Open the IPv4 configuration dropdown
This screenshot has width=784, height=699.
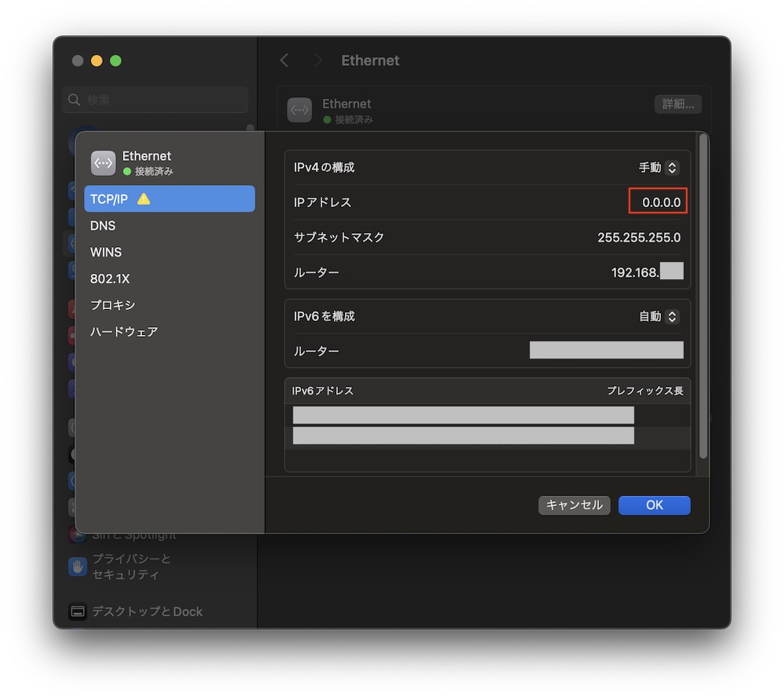tap(658, 167)
